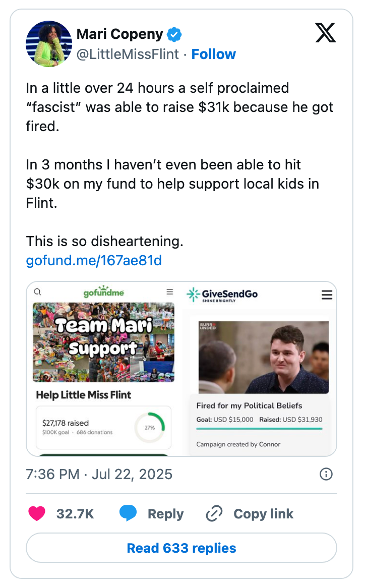366x588 pixels.
Task: Click the reply speech bubble icon
Action: [x=128, y=514]
